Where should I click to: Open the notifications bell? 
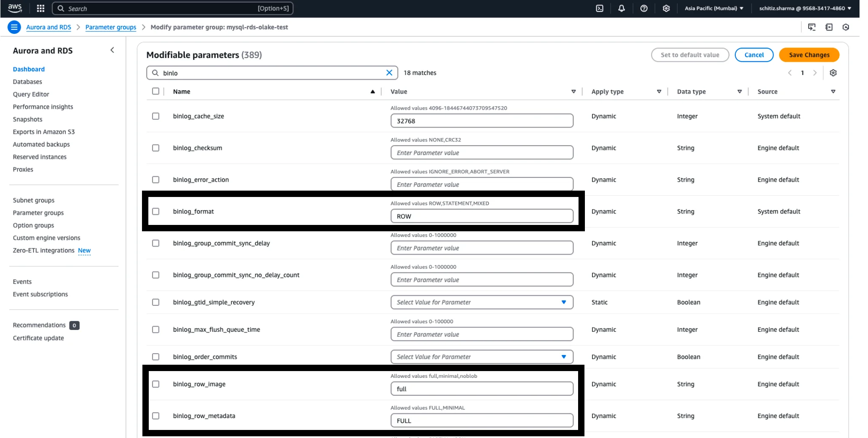click(x=621, y=8)
